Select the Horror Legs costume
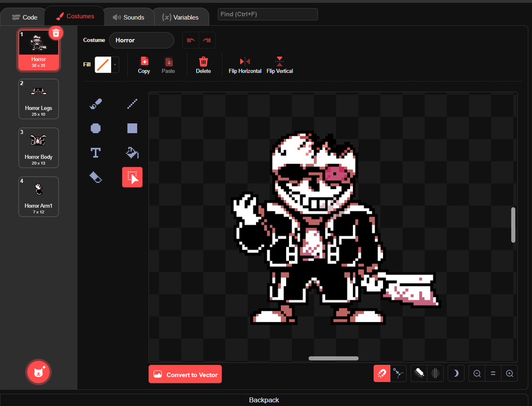The image size is (532, 406). (38, 99)
